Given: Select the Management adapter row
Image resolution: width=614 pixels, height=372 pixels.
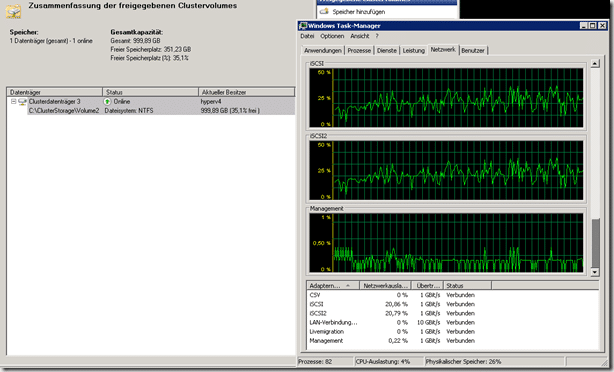Looking at the screenshot, I should coord(452,341).
